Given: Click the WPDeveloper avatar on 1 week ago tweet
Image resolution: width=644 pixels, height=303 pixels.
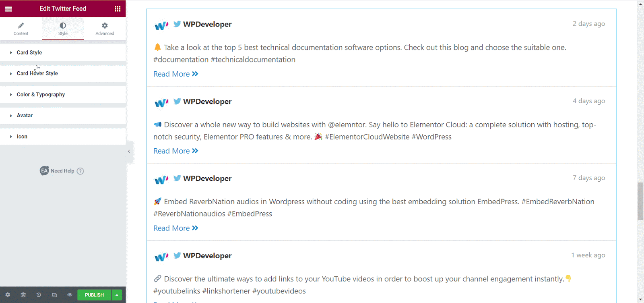Looking at the screenshot, I should (161, 257).
